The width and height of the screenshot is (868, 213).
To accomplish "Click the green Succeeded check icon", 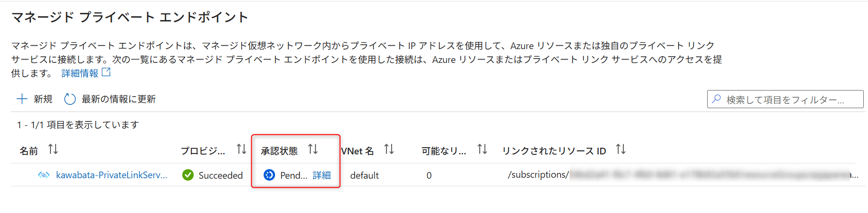I will (188, 175).
